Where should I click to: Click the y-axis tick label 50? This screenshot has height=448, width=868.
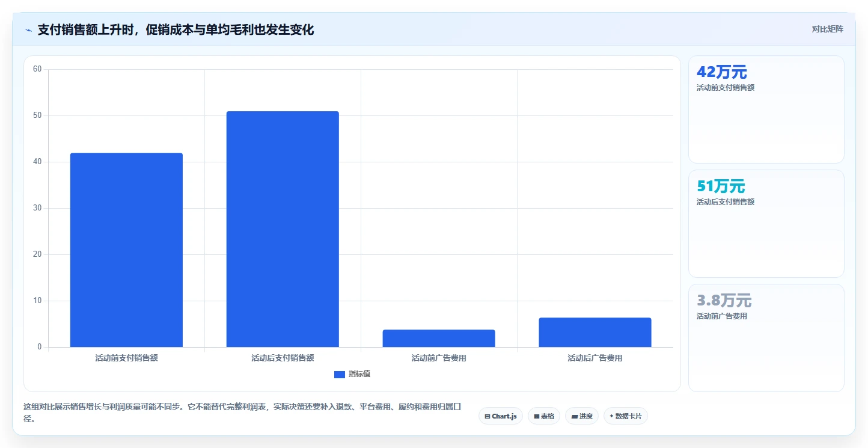click(37, 115)
